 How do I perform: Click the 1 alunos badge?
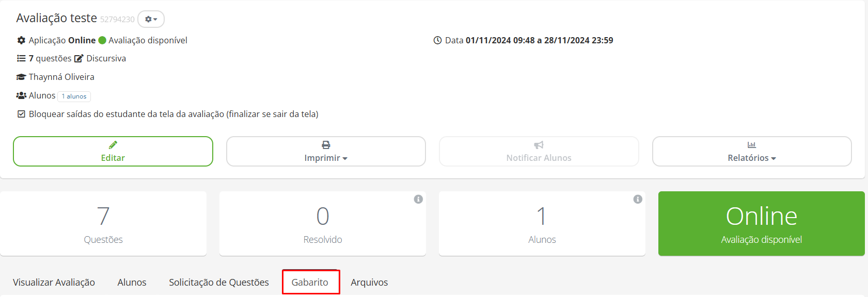(x=74, y=96)
